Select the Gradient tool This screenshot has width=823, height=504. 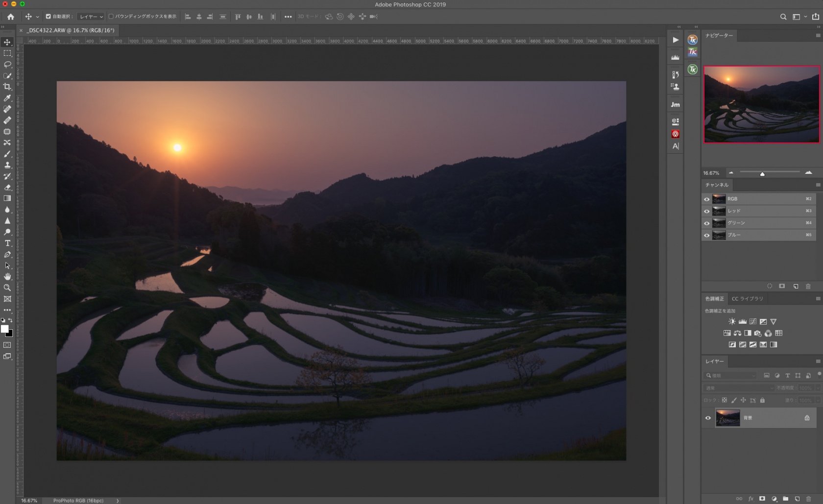tap(7, 198)
